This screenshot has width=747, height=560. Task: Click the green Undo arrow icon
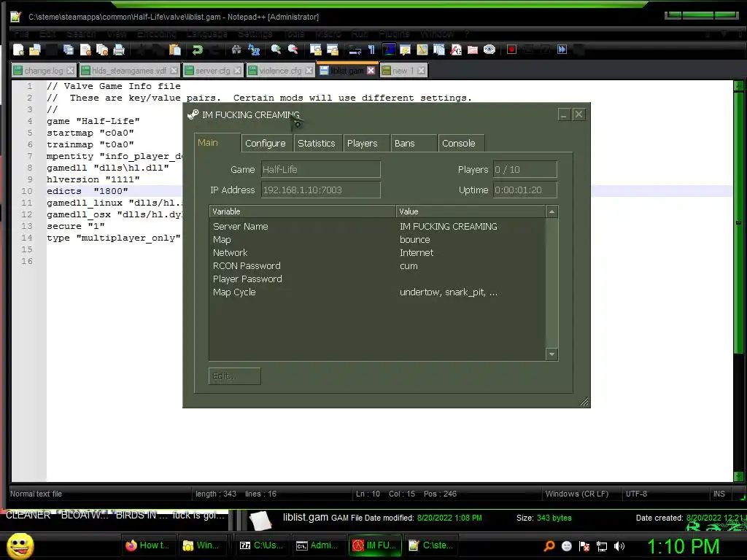point(197,50)
